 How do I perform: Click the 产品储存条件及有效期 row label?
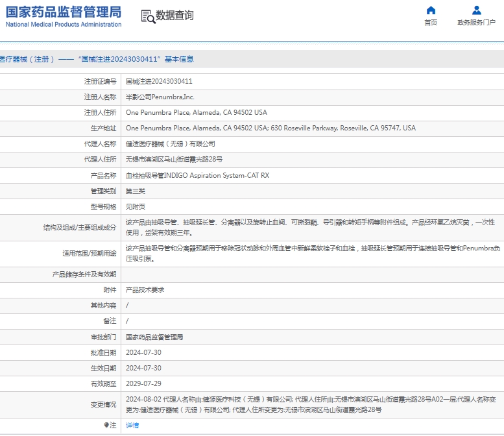(x=84, y=274)
